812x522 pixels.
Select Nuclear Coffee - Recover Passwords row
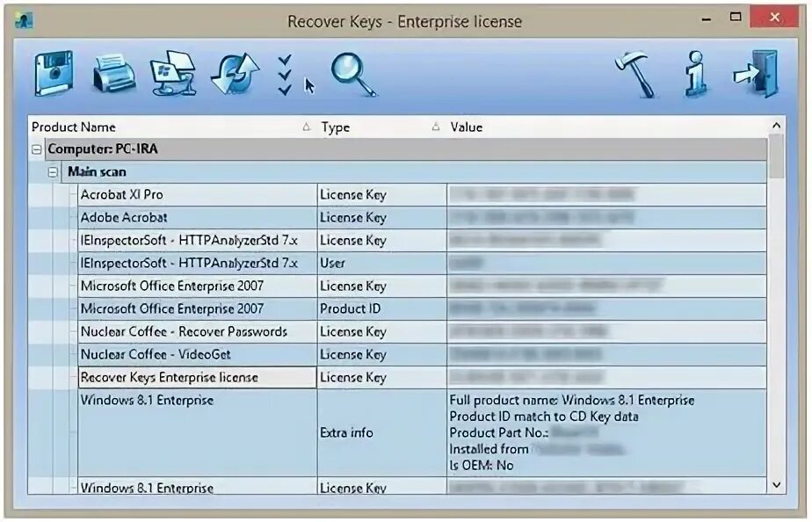point(422,331)
